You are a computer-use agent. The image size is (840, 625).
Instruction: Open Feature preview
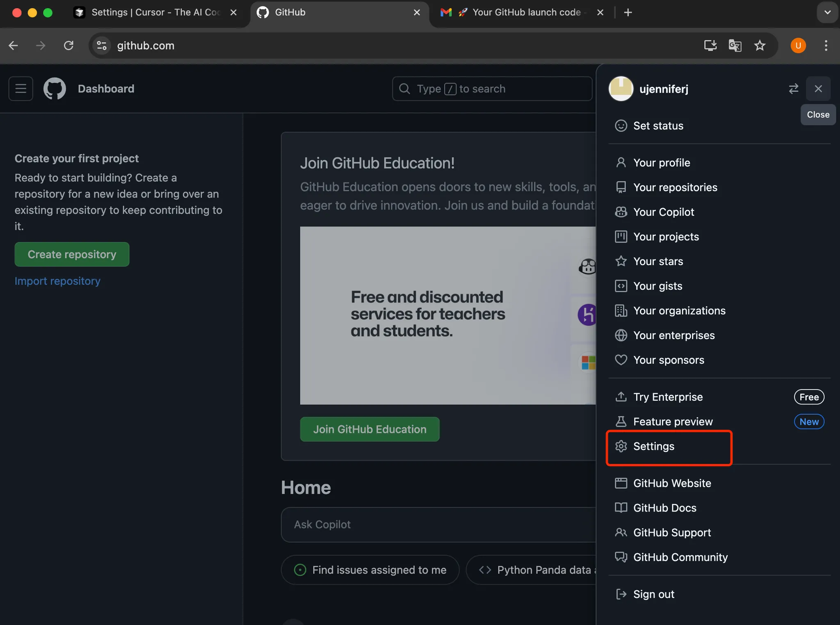719,422
